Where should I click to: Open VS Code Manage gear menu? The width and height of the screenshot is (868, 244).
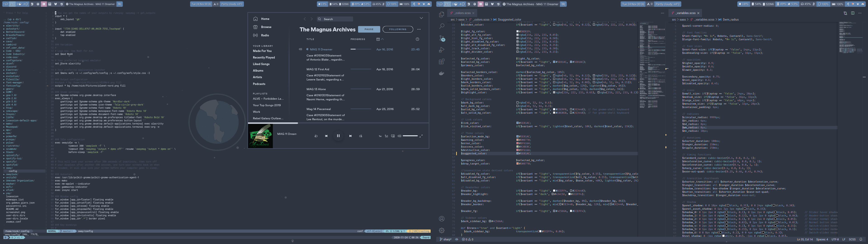(442, 230)
